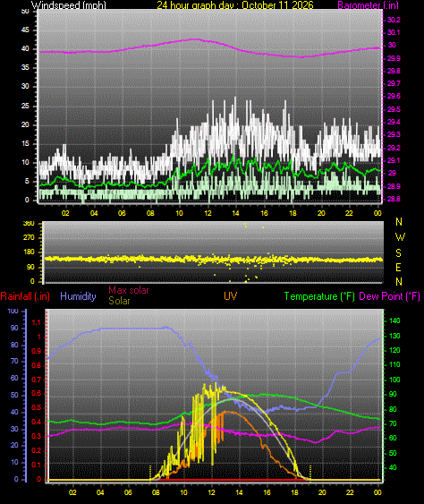The width and height of the screenshot is (424, 504).
Task: Click the "180" wind direction axis value
Action: [x=29, y=252]
